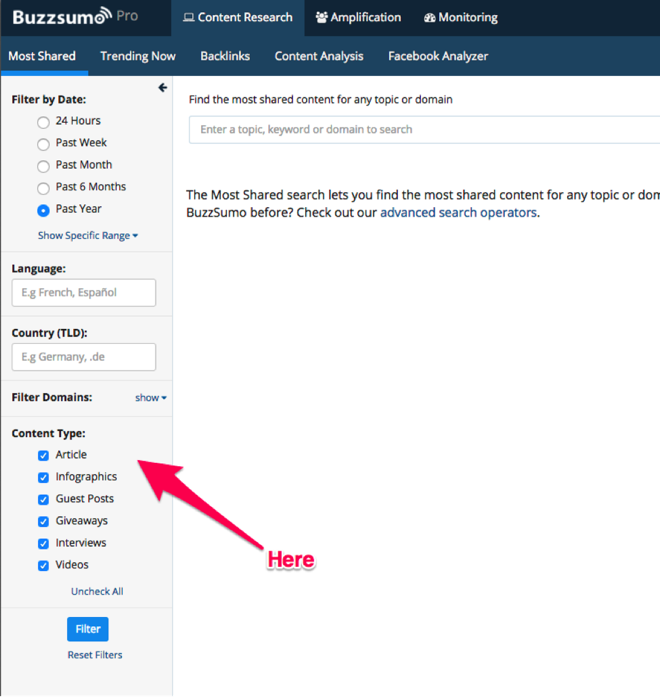Viewport: 660px width, 697px height.
Task: Select the Past 6 Months date filter
Action: 43,188
